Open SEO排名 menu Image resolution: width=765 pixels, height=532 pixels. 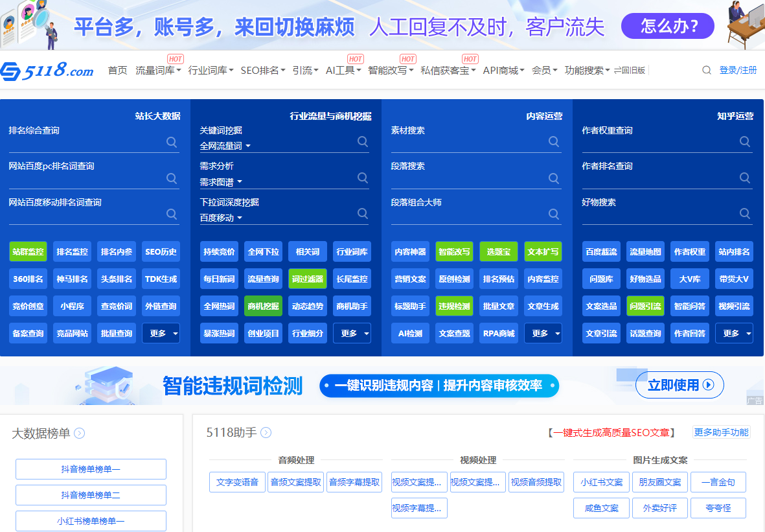262,70
